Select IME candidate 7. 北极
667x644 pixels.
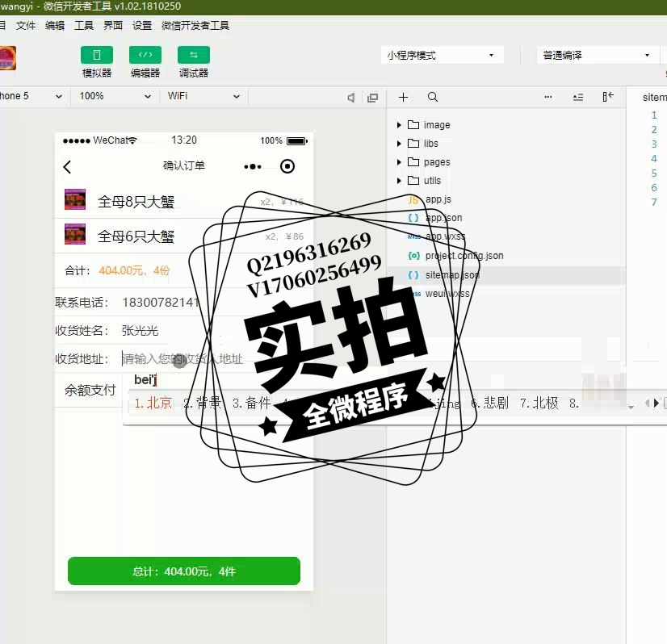(x=539, y=403)
